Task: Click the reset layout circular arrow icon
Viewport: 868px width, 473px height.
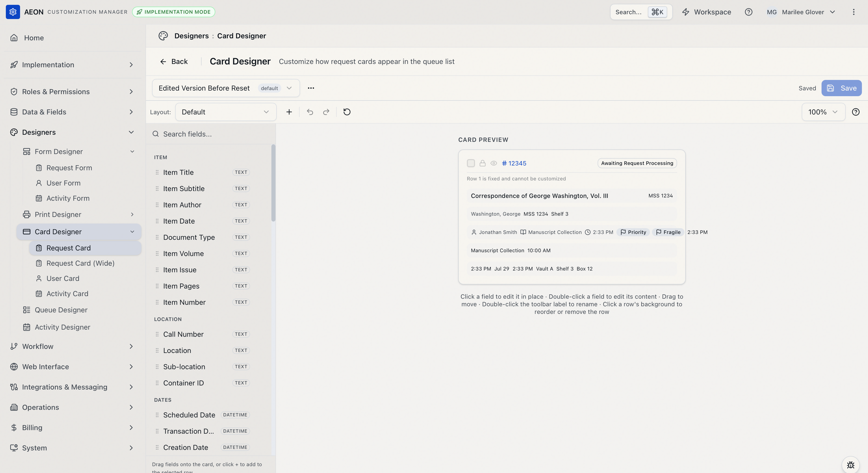Action: [347, 112]
